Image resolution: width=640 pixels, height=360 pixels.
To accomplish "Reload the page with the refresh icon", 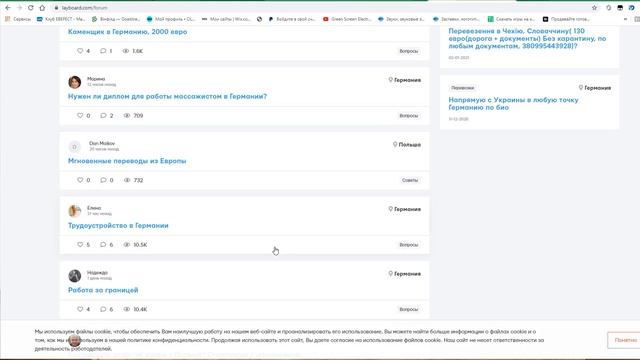I will pyautogui.click(x=31, y=8).
